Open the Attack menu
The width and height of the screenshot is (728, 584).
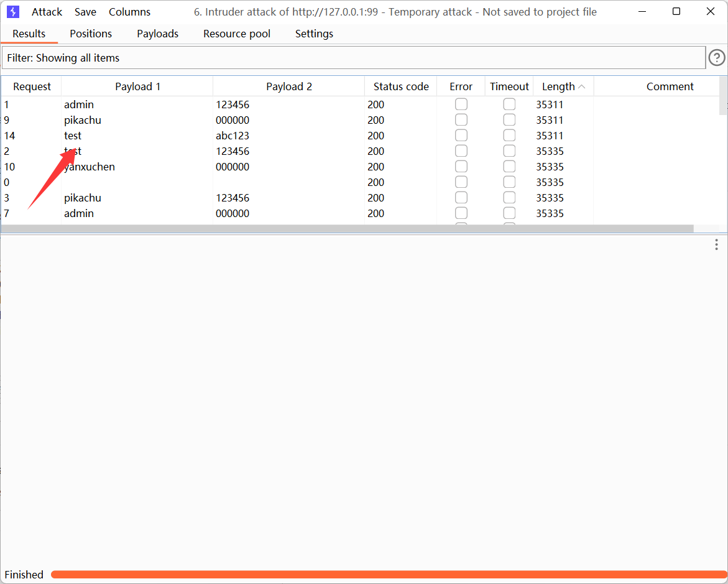tap(47, 12)
